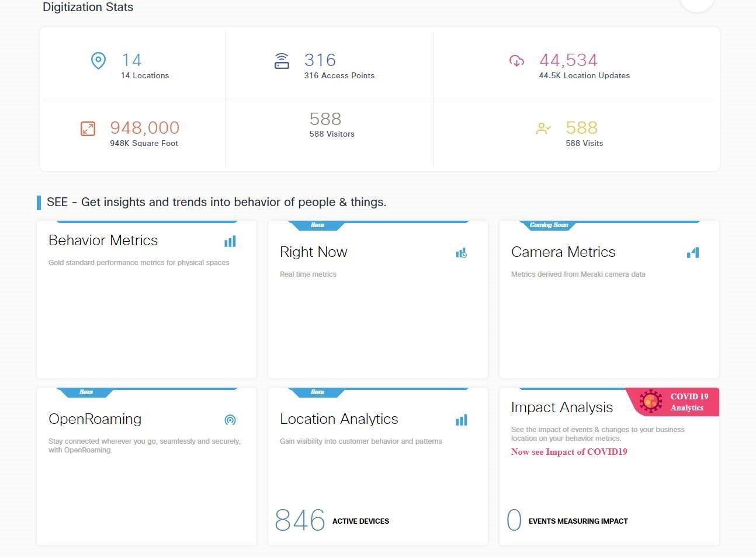Image resolution: width=756 pixels, height=557 pixels.
Task: Click the location updates icon beside 44,534
Action: 516,61
